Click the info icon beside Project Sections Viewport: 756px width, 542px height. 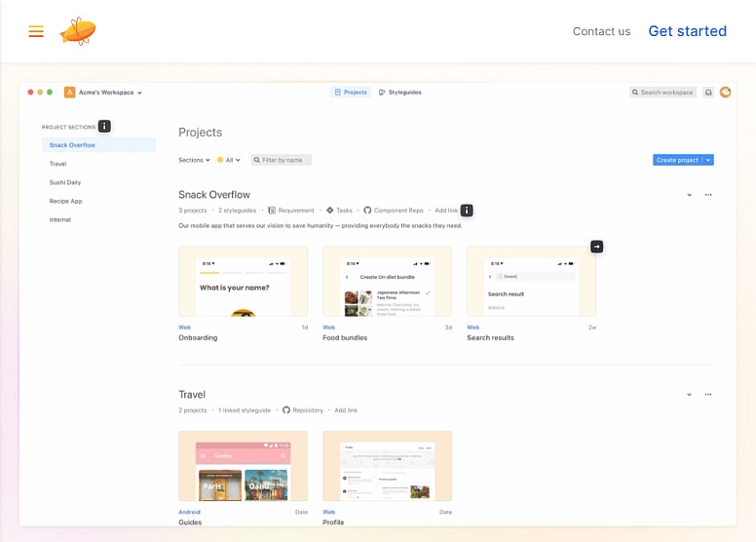tap(104, 127)
